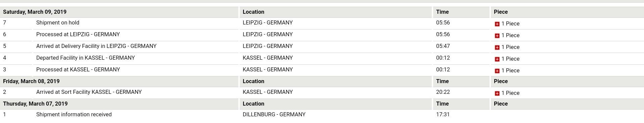Click Location column header in Saturday section
Viewport: 644px width, 123px height.
click(254, 12)
